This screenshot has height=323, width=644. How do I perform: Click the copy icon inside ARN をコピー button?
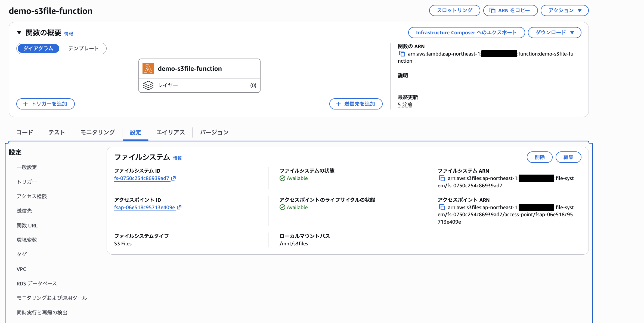[x=493, y=10]
